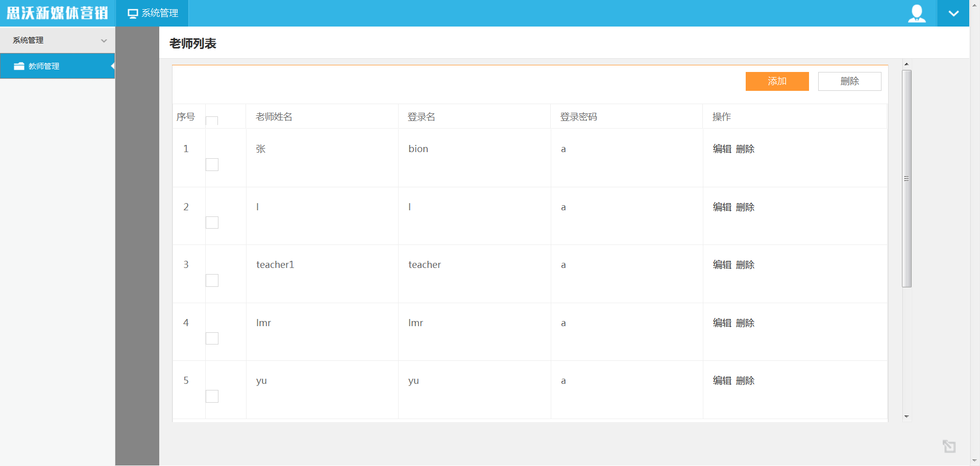Screen dimensions: 980x466
Task: Tick the checkbox for row yu
Action: tap(212, 396)
